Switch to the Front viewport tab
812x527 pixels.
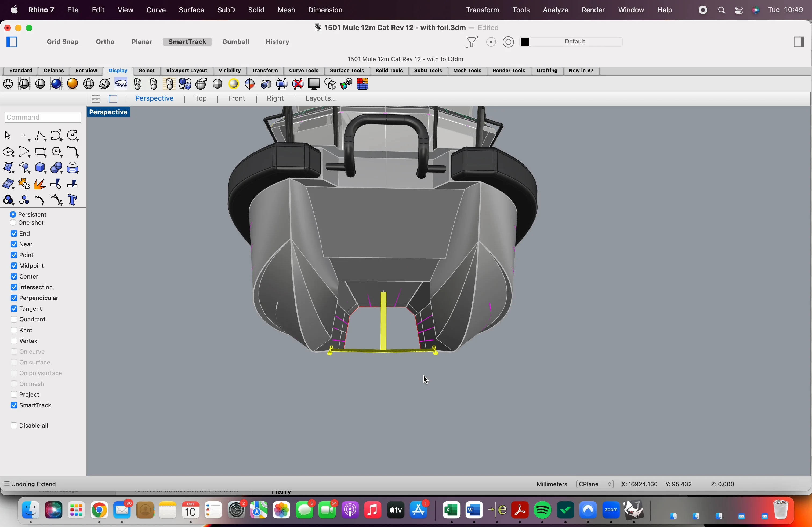pos(237,99)
